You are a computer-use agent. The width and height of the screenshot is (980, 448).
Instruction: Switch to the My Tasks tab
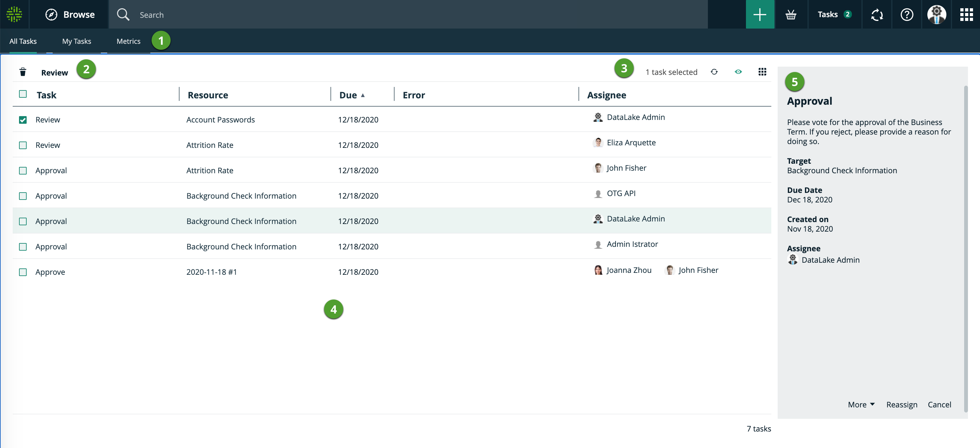point(76,41)
